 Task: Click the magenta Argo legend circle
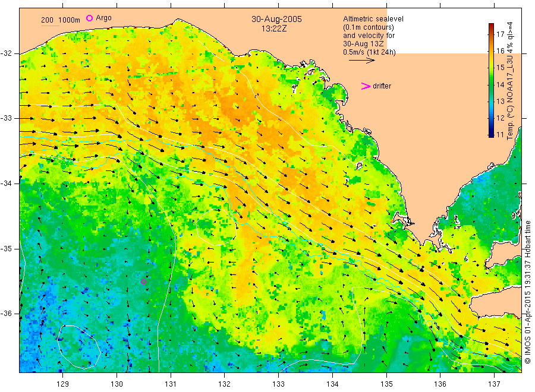click(x=89, y=18)
